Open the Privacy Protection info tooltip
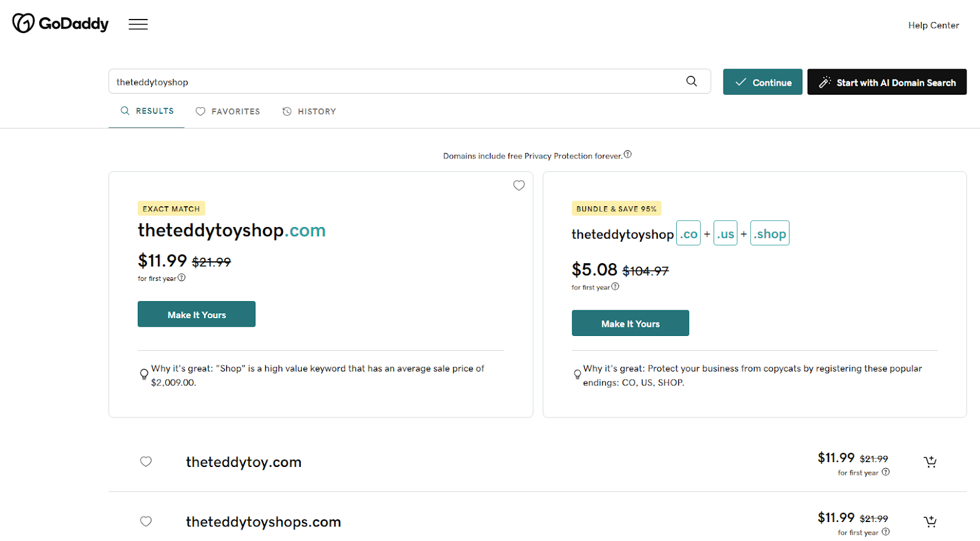The width and height of the screenshot is (980, 541). 627,154
